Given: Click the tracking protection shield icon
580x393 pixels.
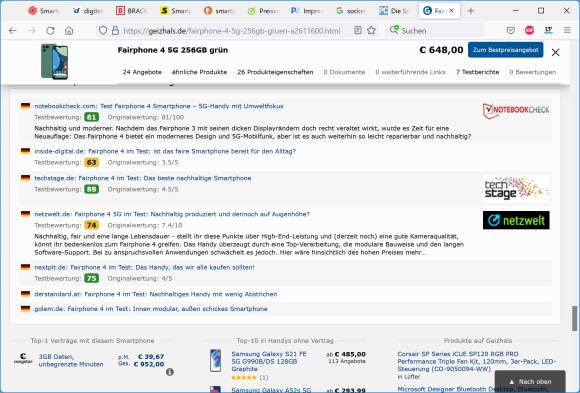Looking at the screenshot, I should 103,30.
